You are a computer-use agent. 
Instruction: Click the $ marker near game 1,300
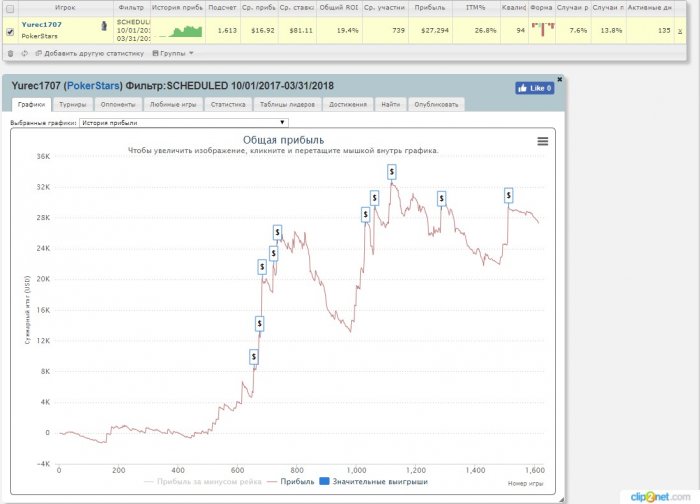coord(441,198)
